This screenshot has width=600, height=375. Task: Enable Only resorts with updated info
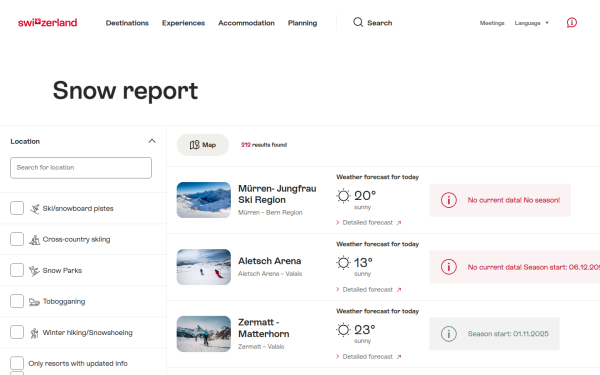tap(17, 363)
